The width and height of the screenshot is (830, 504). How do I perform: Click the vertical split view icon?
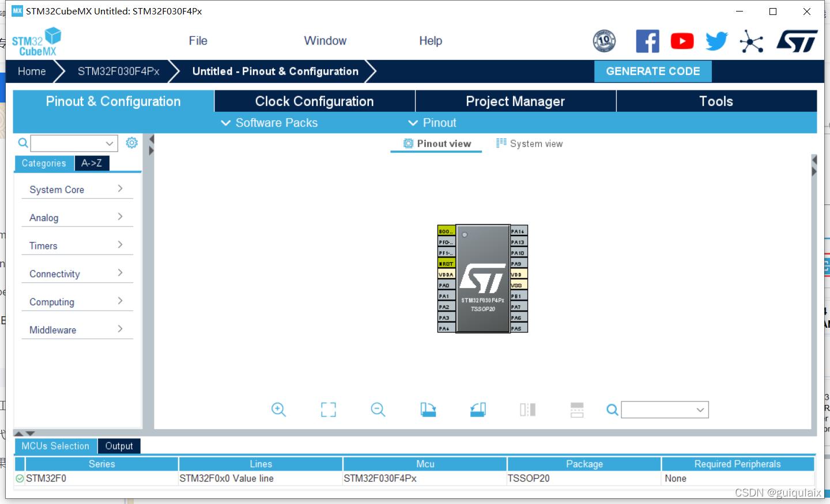coord(527,410)
